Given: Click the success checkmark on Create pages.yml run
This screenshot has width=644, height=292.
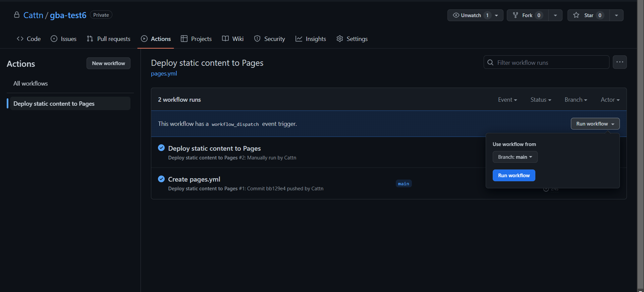Looking at the screenshot, I should point(161,179).
